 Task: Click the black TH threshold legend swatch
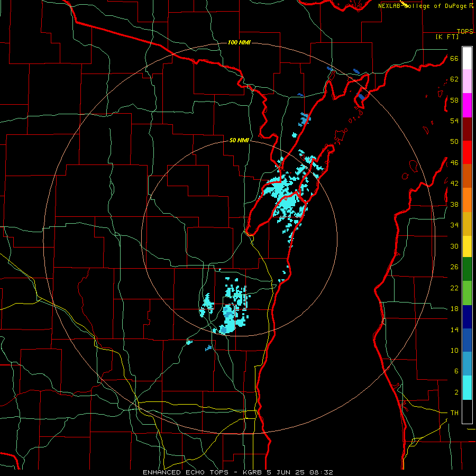coord(467,411)
